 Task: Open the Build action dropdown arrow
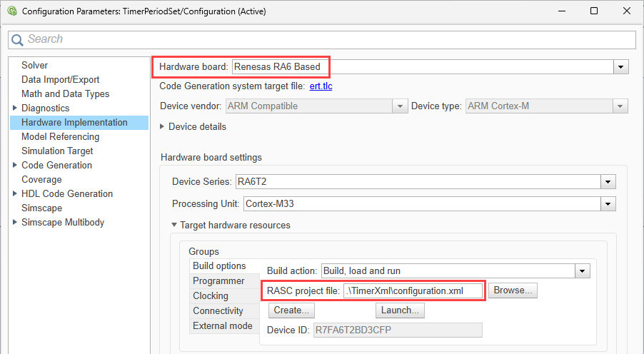(x=583, y=271)
